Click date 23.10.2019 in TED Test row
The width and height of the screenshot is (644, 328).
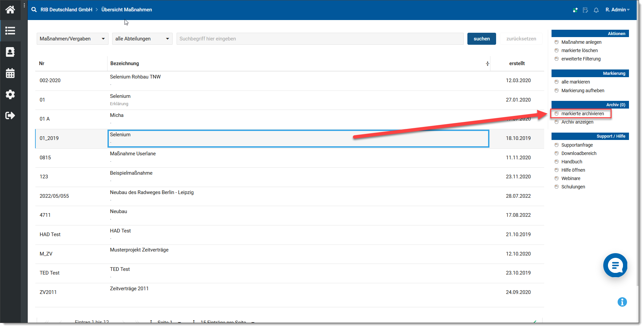(518, 273)
